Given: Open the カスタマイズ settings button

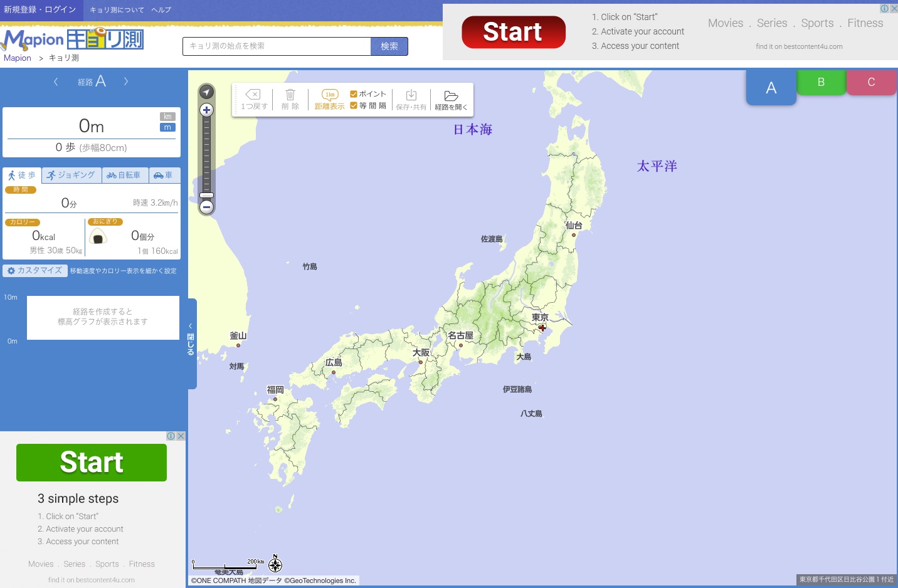Looking at the screenshot, I should [x=35, y=271].
